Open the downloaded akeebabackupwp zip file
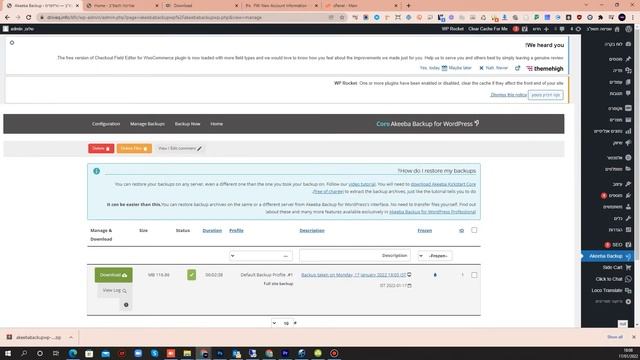Screen dimensions: 640x360 [x=38, y=338]
